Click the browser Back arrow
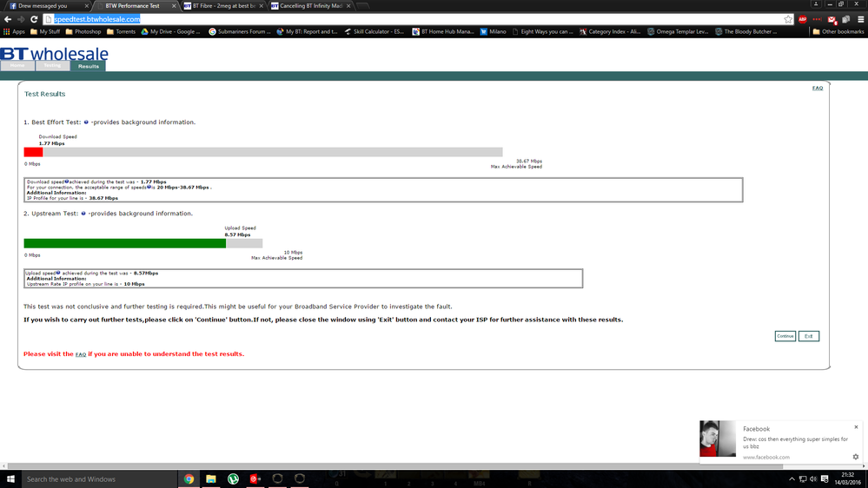 [x=8, y=19]
